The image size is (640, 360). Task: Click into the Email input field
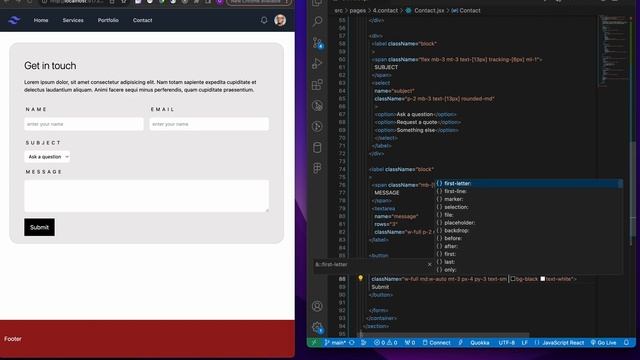point(209,124)
